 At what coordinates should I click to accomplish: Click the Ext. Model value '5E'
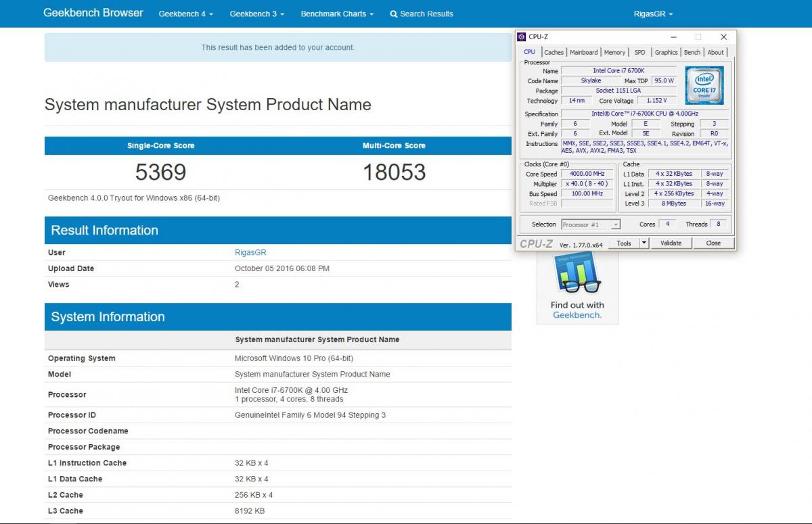coord(646,133)
